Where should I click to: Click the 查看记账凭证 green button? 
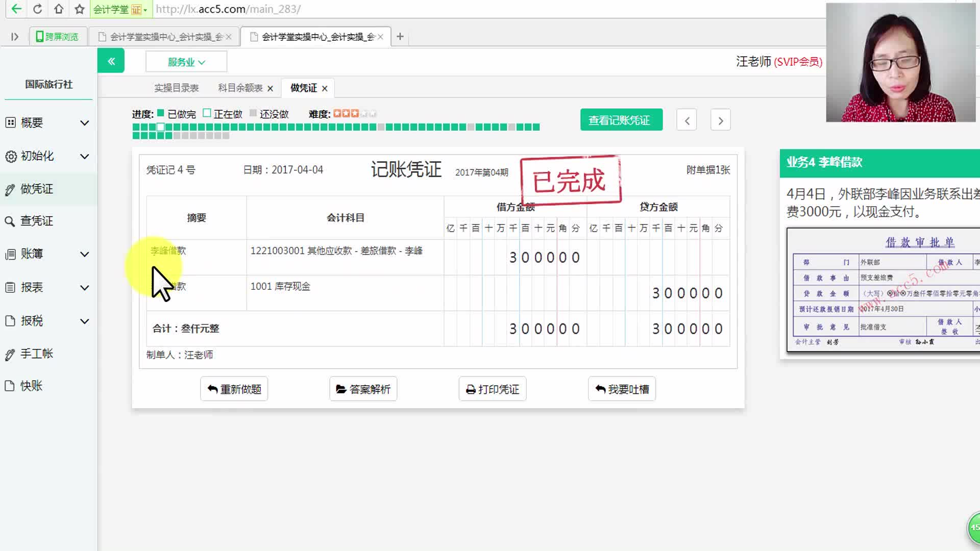[x=621, y=119]
